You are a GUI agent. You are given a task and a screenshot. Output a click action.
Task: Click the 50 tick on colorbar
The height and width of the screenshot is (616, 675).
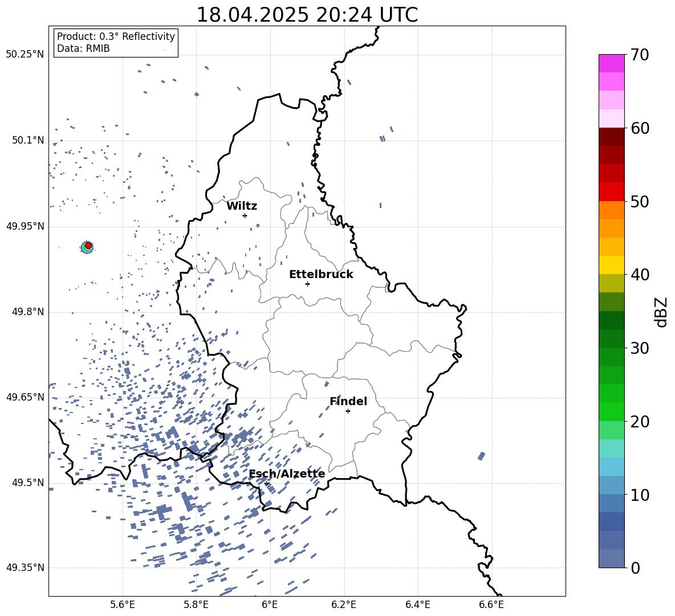point(639,201)
